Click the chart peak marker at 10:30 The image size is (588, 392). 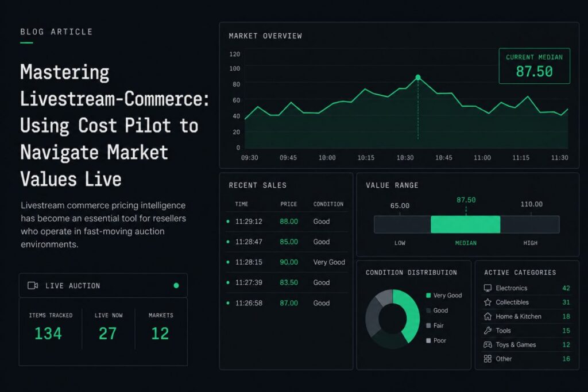[418, 77]
